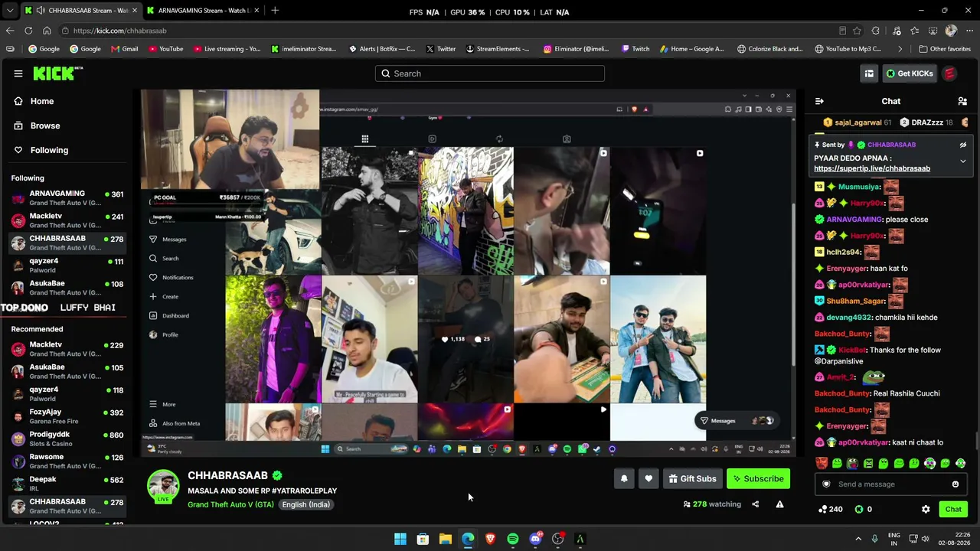Image resolution: width=980 pixels, height=551 pixels.
Task: Open Discord from the taskbar
Action: (535, 539)
